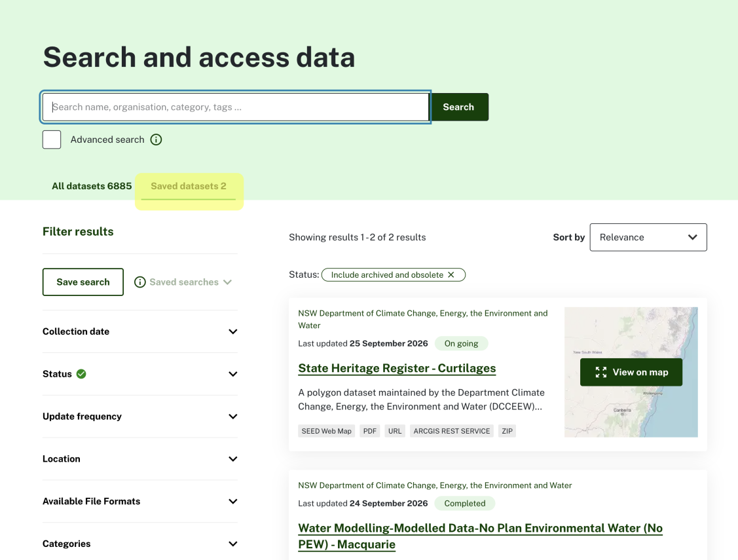Expand the Status filter section
The height and width of the screenshot is (560, 738).
click(x=139, y=374)
